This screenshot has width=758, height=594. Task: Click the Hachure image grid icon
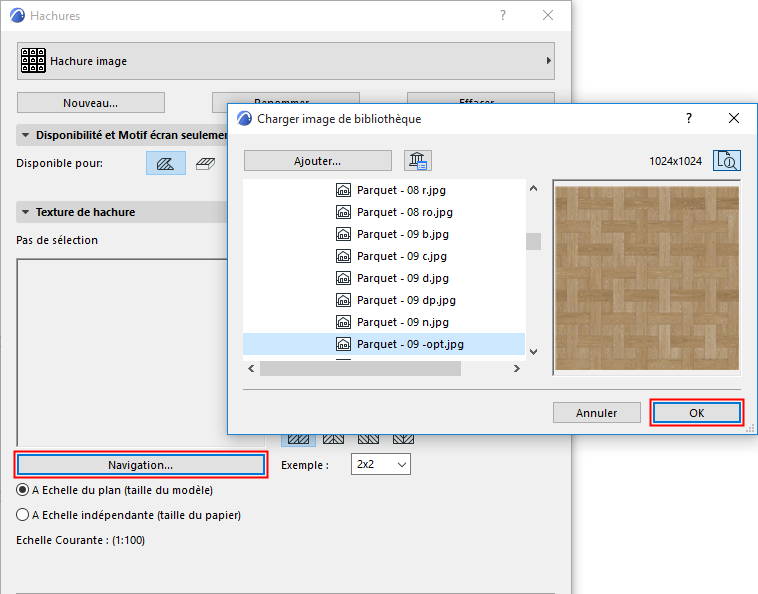pyautogui.click(x=33, y=60)
